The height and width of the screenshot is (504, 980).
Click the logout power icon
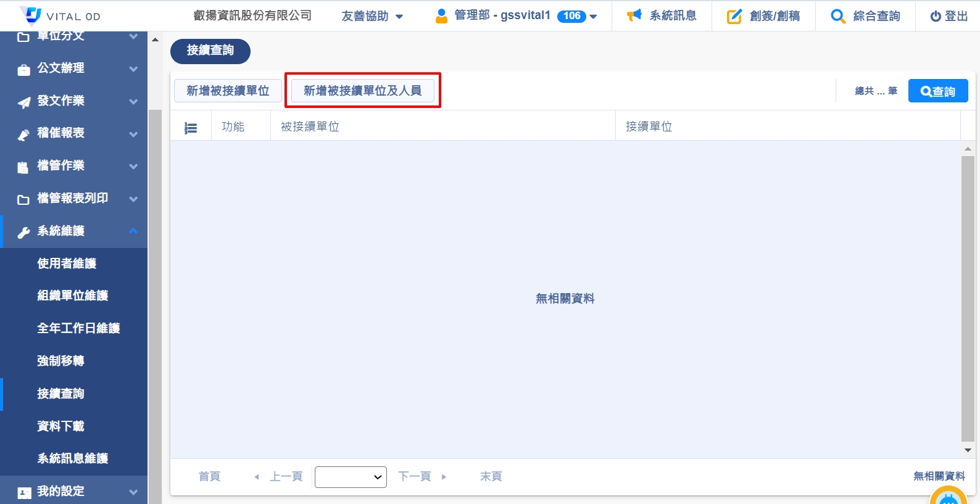coord(936,16)
